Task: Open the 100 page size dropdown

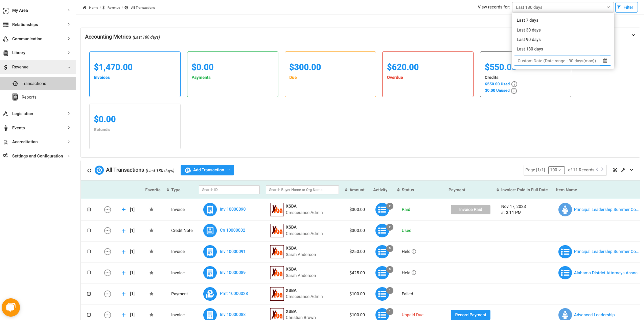Action: click(556, 170)
